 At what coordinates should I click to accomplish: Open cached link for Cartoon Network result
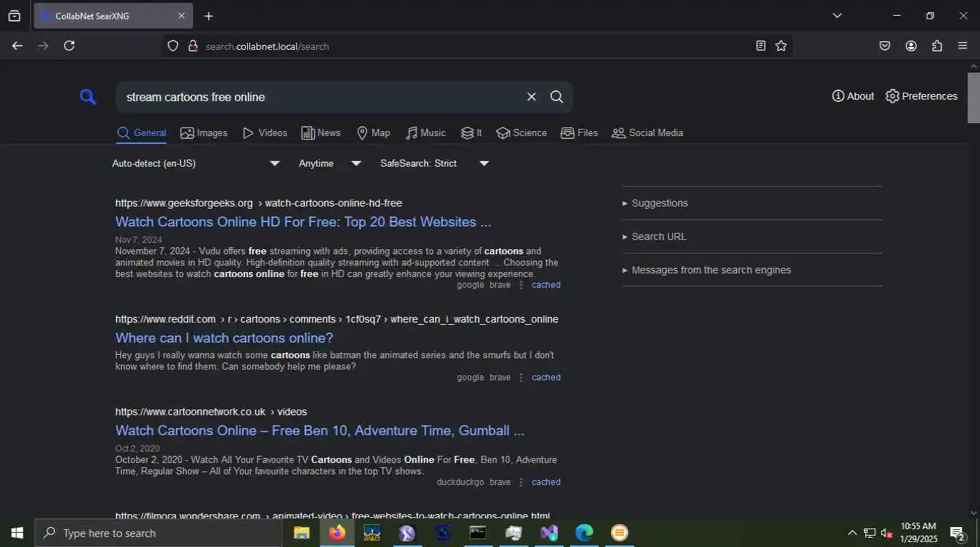tap(546, 482)
